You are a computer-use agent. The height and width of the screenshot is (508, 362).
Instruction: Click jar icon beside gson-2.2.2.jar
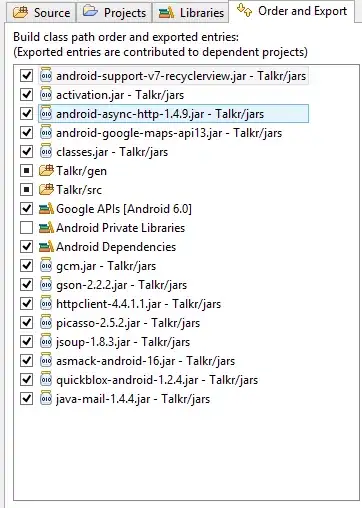tap(46, 284)
